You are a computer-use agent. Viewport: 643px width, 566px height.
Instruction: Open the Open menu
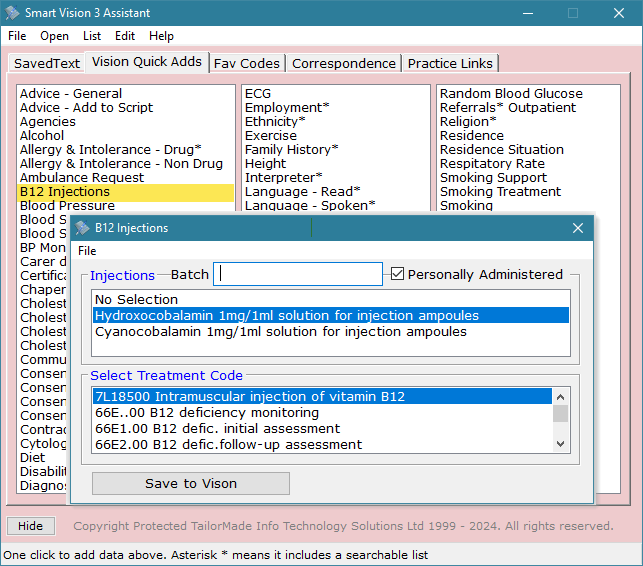coord(55,36)
